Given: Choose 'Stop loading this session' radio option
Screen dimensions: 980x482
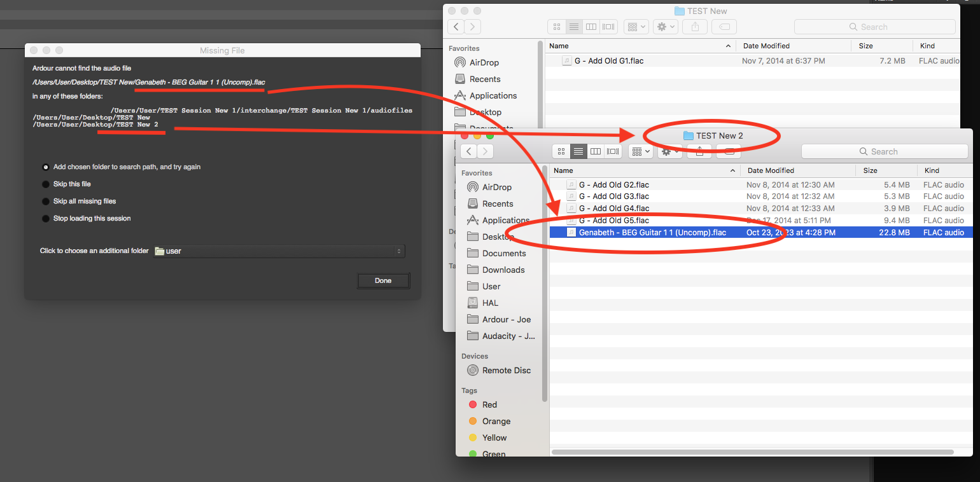Looking at the screenshot, I should [x=46, y=219].
